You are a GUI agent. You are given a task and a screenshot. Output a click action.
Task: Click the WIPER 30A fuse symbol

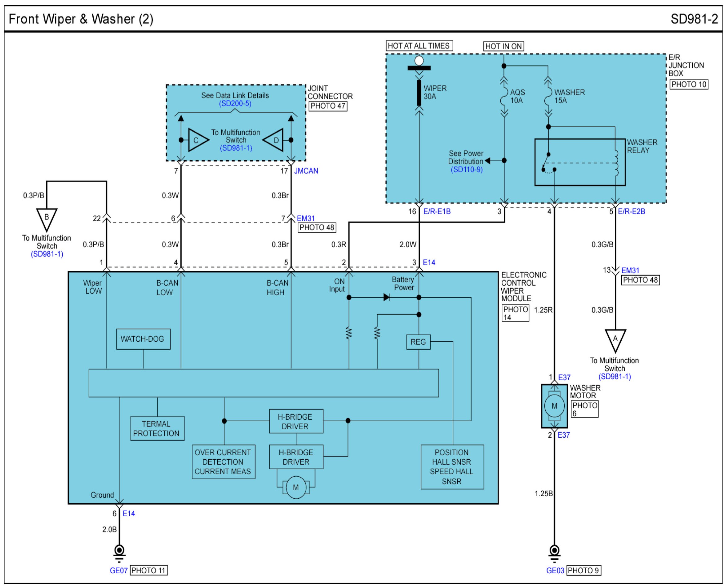click(x=419, y=93)
